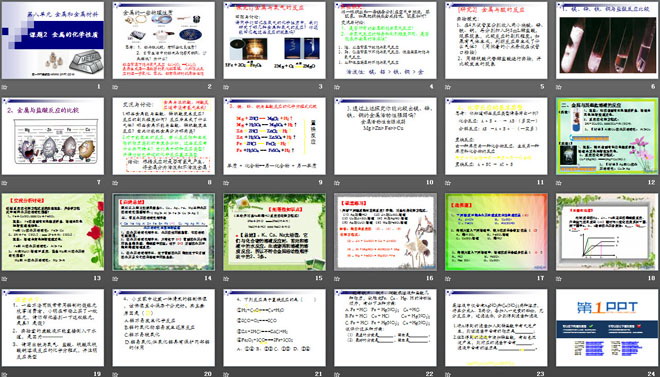Click the animation star icon under slide 2

click(x=115, y=87)
